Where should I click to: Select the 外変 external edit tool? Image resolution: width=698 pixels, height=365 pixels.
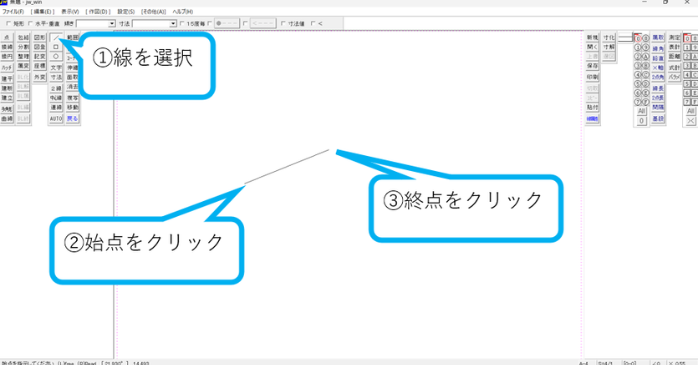point(40,77)
